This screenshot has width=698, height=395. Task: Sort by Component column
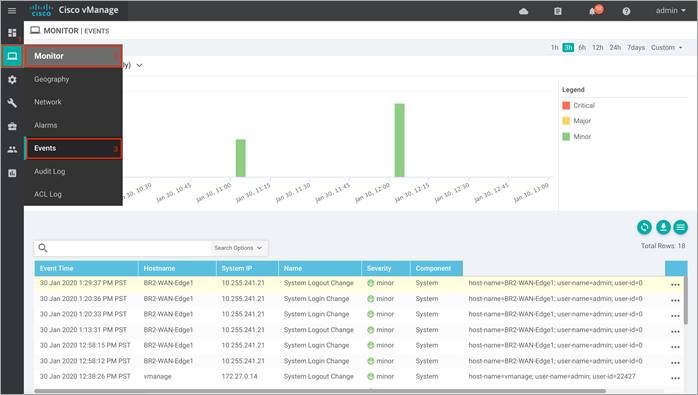tap(436, 269)
